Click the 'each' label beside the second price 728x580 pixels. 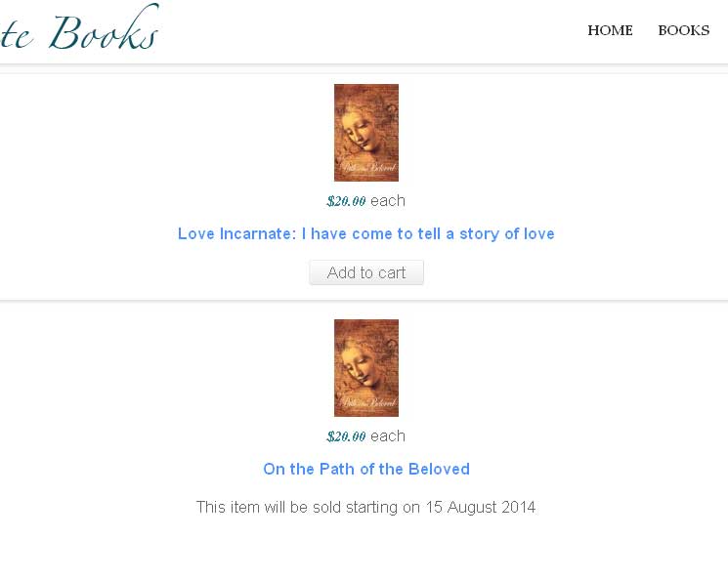388,436
